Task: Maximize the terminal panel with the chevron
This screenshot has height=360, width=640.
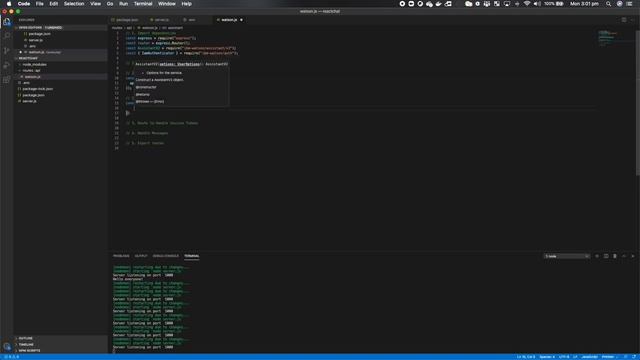Action: [624, 256]
